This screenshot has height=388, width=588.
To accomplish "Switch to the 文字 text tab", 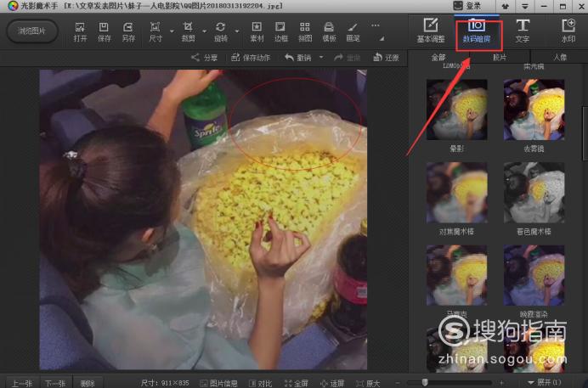I will [523, 31].
